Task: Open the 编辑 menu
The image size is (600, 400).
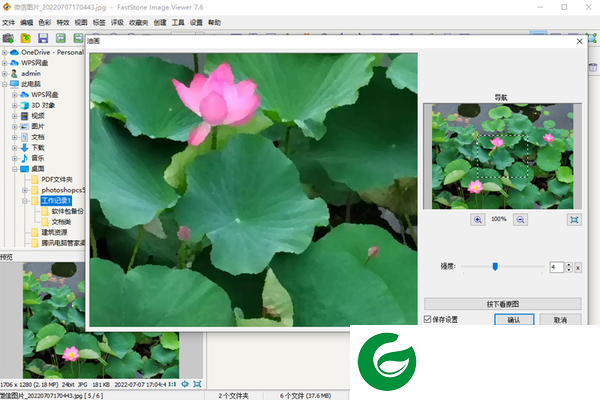Action: [x=26, y=23]
